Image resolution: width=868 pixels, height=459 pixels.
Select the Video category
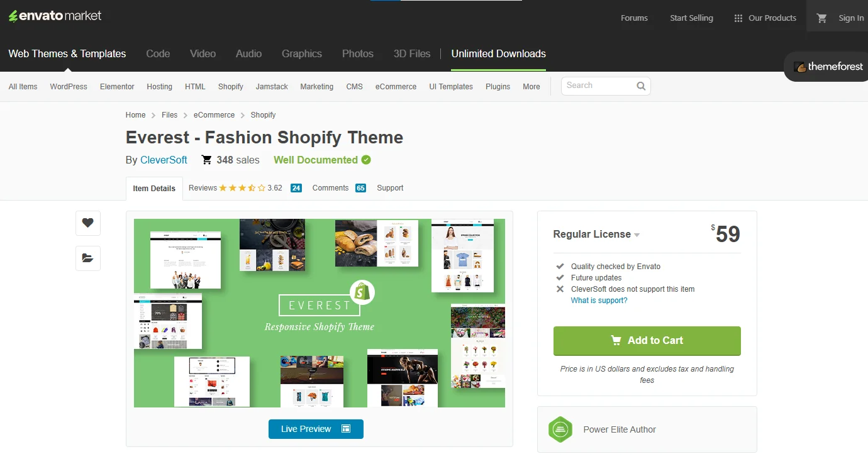pyautogui.click(x=203, y=54)
